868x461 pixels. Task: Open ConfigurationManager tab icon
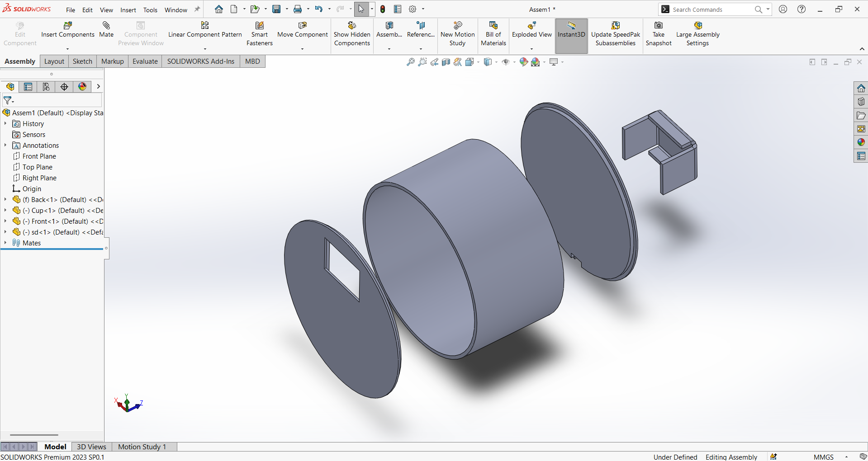[46, 87]
